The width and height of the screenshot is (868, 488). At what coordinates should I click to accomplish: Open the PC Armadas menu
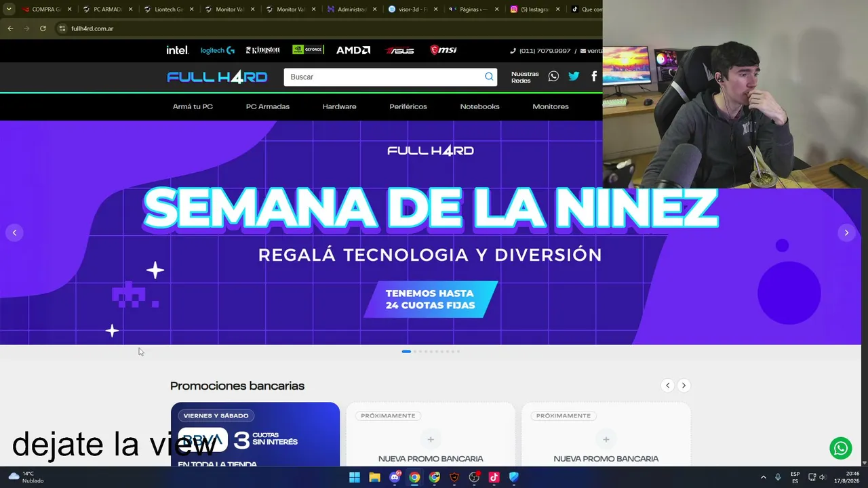[x=268, y=106]
